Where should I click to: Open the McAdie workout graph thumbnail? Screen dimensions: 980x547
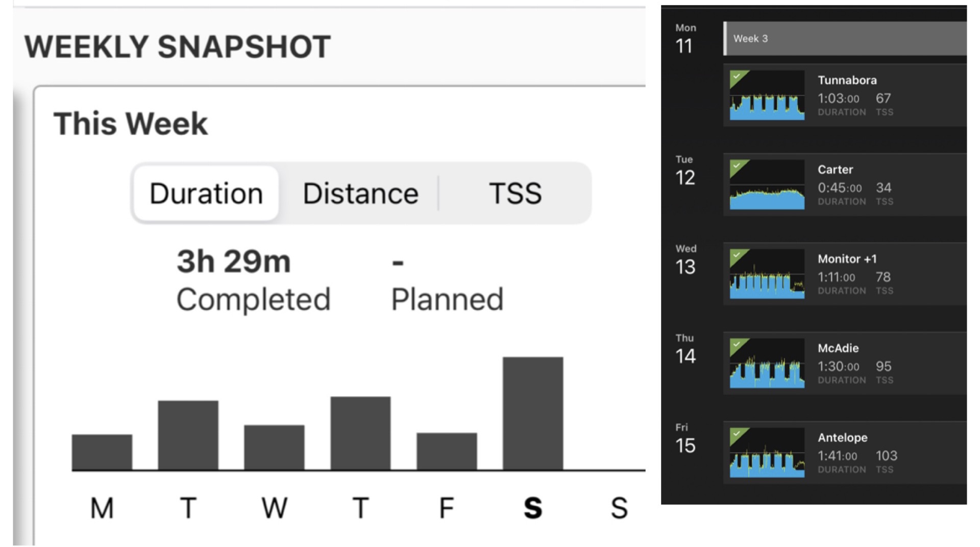pyautogui.click(x=767, y=364)
